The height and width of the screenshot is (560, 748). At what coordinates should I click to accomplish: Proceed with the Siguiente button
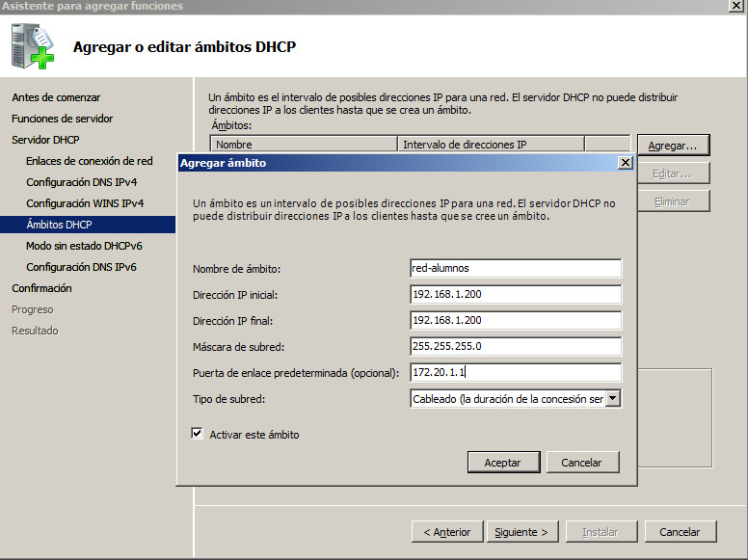tap(521, 532)
